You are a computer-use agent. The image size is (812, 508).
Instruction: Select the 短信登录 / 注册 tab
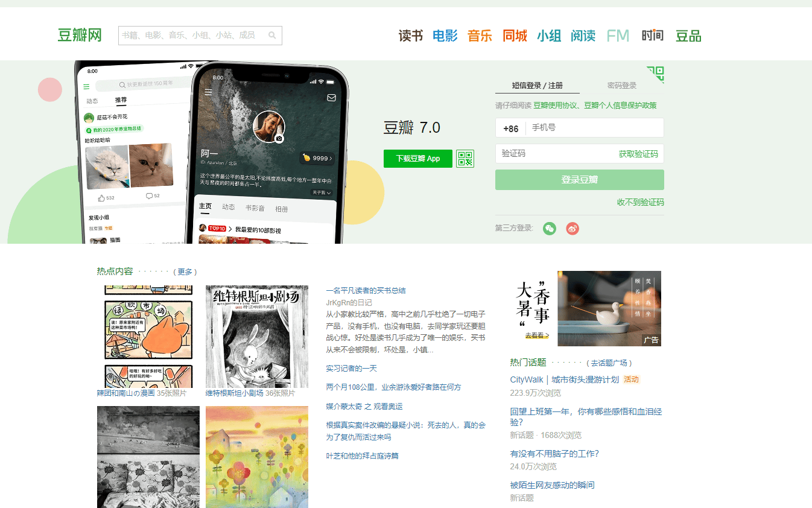click(x=537, y=86)
